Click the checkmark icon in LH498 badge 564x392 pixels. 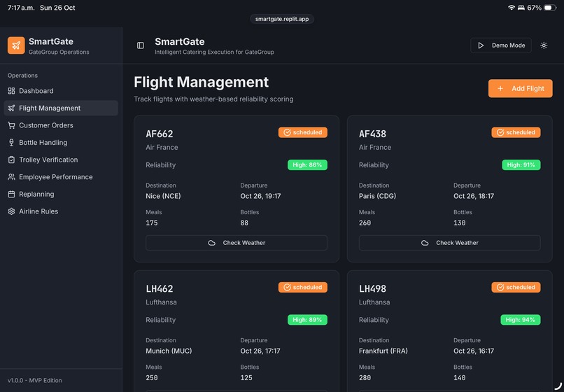pyautogui.click(x=500, y=287)
